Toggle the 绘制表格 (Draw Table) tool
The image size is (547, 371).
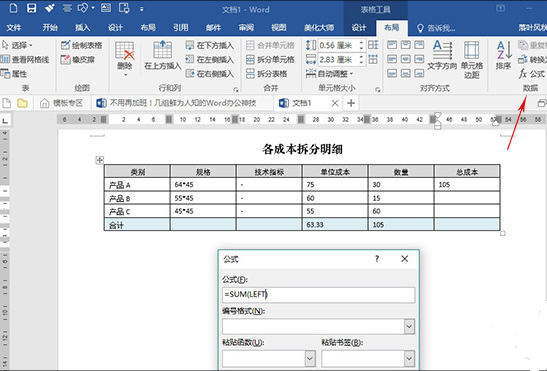coord(81,45)
